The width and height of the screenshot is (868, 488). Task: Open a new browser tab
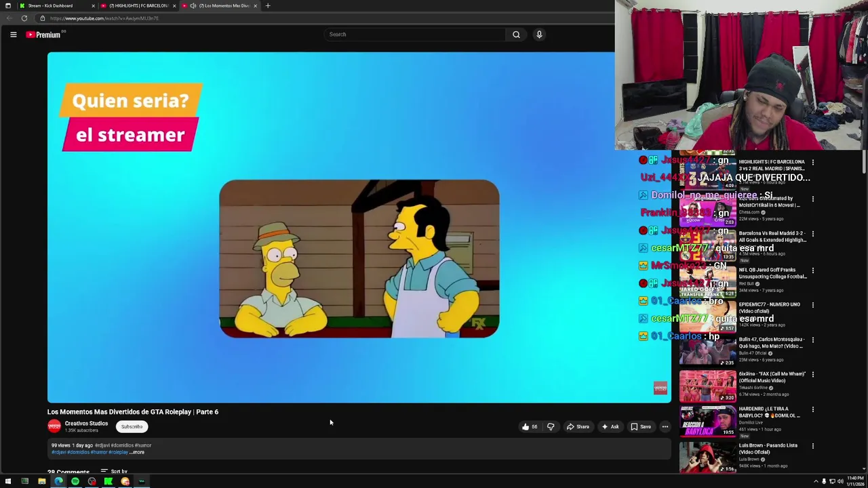point(268,5)
